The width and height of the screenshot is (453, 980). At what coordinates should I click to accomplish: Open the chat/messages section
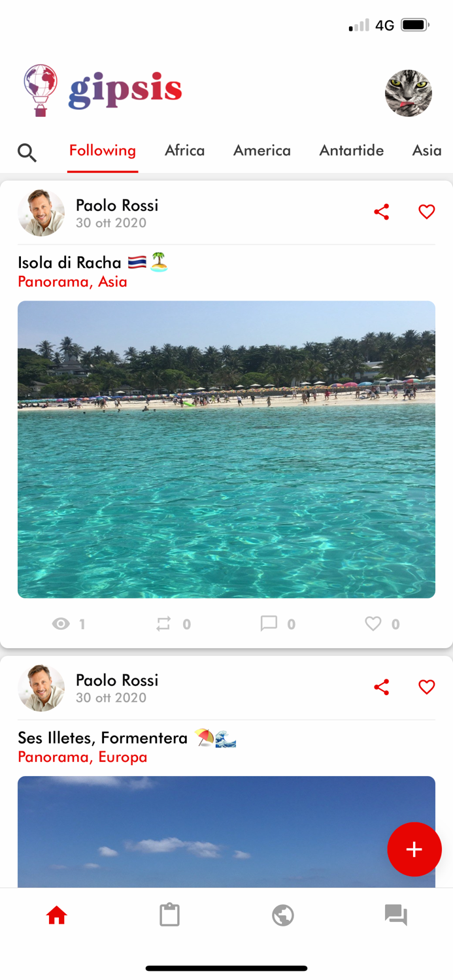(x=396, y=915)
